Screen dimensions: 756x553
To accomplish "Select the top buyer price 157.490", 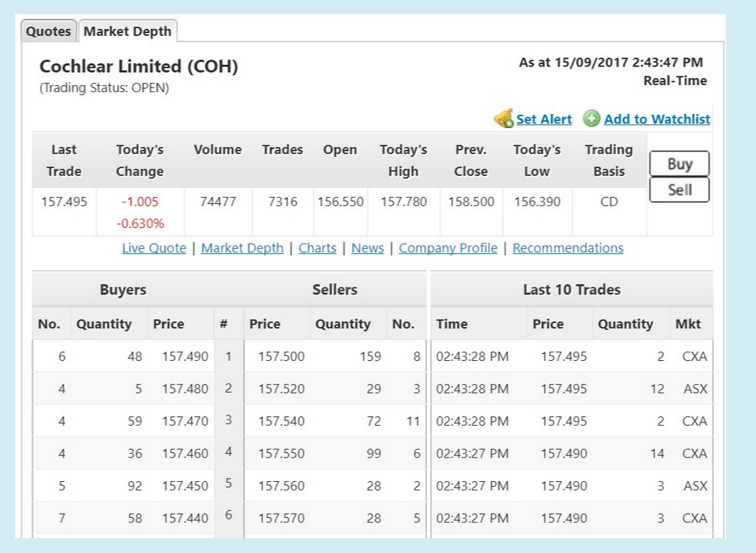I will [x=185, y=356].
